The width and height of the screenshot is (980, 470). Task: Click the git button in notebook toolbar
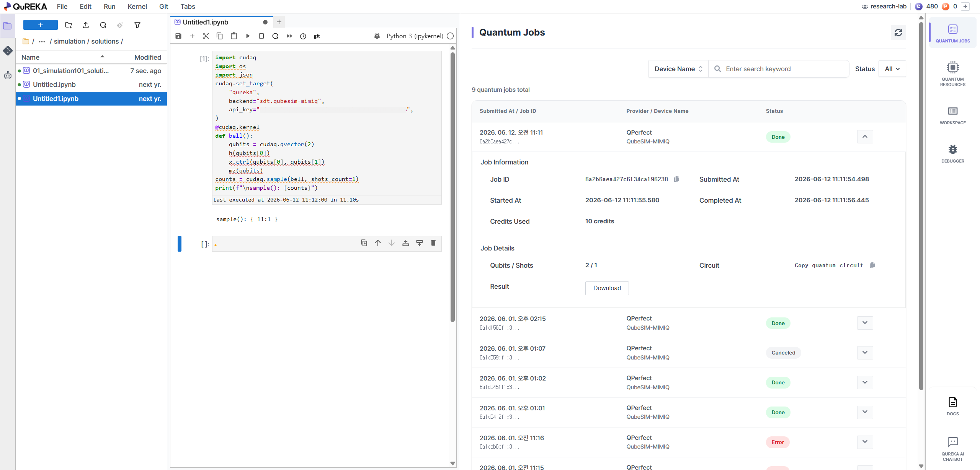click(317, 36)
